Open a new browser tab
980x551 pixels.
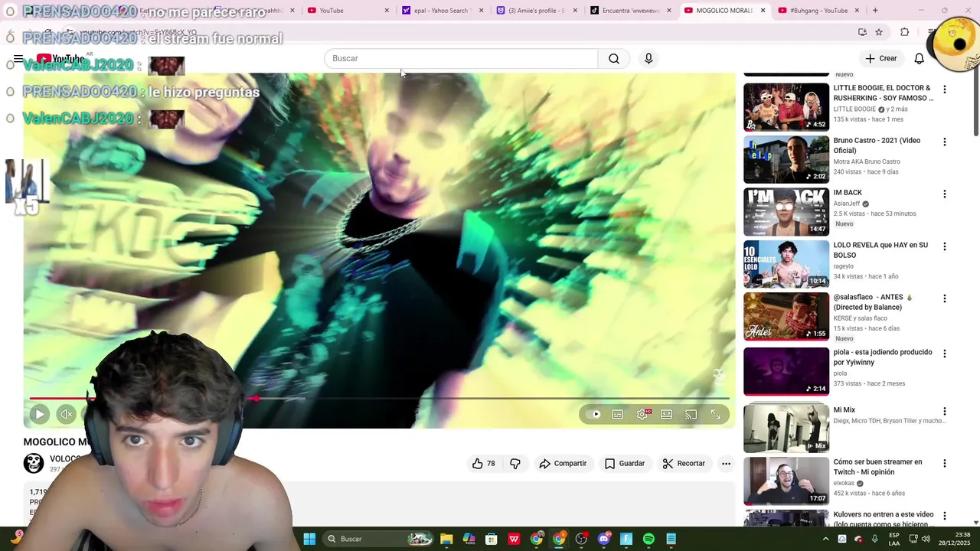point(875,11)
